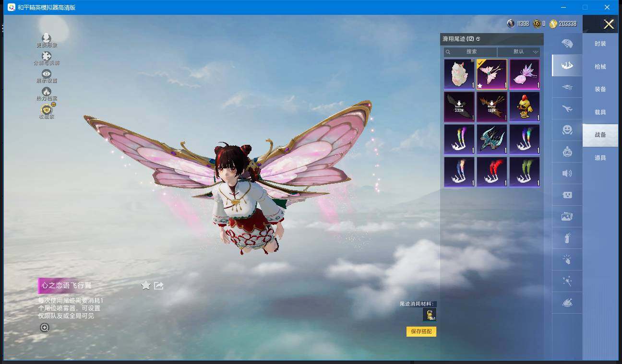Minimize the emulator window
Screen dimensions: 622x364
tap(562, 7)
